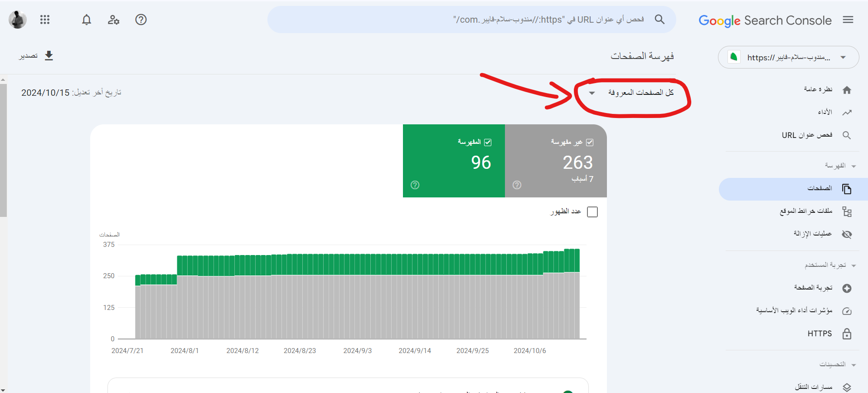
Task: Go to نظرة عامة overview
Action: [x=818, y=89]
